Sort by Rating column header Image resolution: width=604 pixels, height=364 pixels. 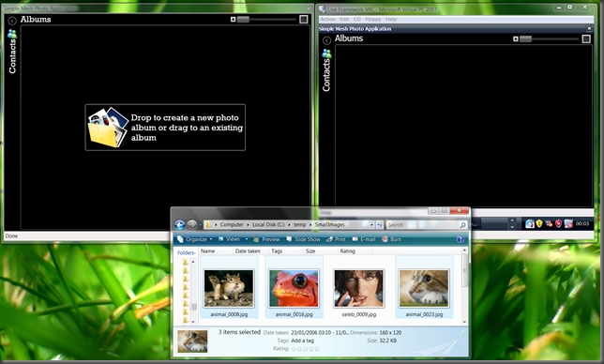355,251
